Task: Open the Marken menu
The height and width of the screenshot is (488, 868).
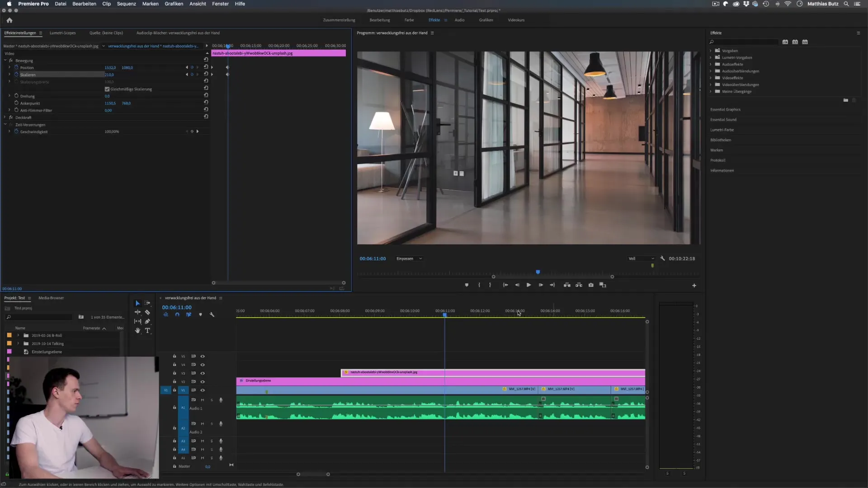Action: tap(150, 4)
